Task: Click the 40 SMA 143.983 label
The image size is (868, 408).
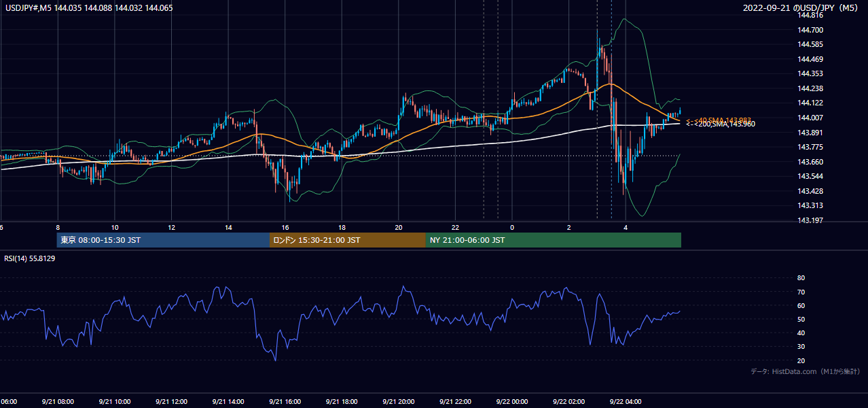Action: 719,120
